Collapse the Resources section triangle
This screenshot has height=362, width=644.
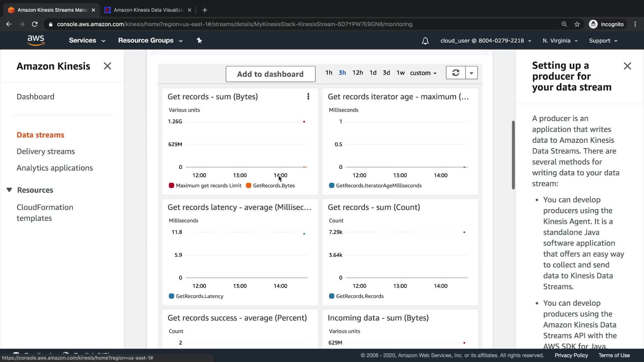pos(9,190)
